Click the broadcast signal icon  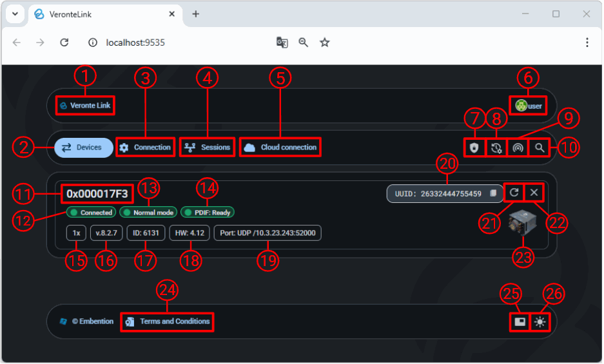tap(518, 148)
